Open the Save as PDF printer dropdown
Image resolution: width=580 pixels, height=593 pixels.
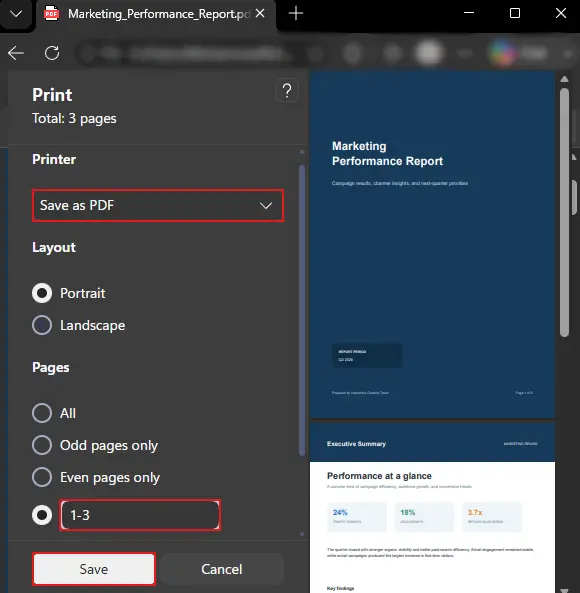coord(158,205)
